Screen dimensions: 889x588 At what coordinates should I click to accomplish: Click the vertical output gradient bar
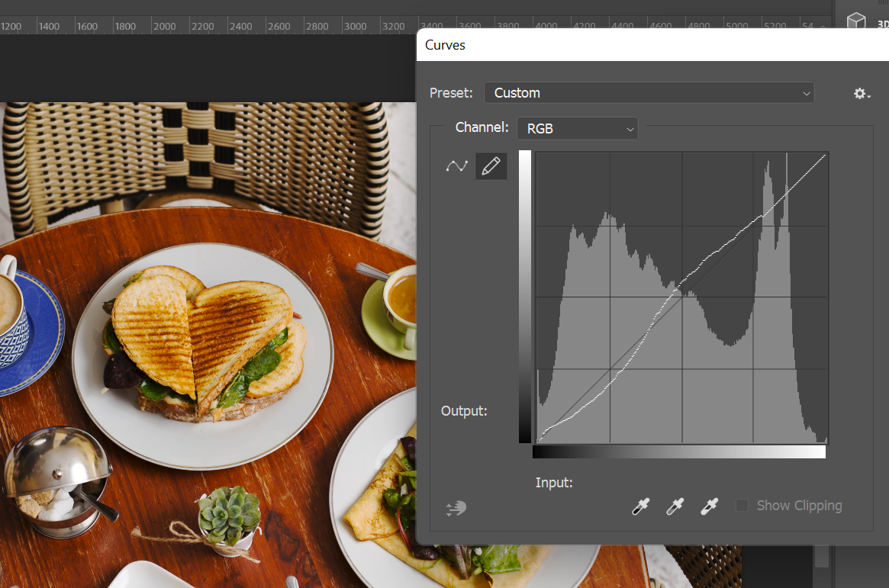(525, 296)
